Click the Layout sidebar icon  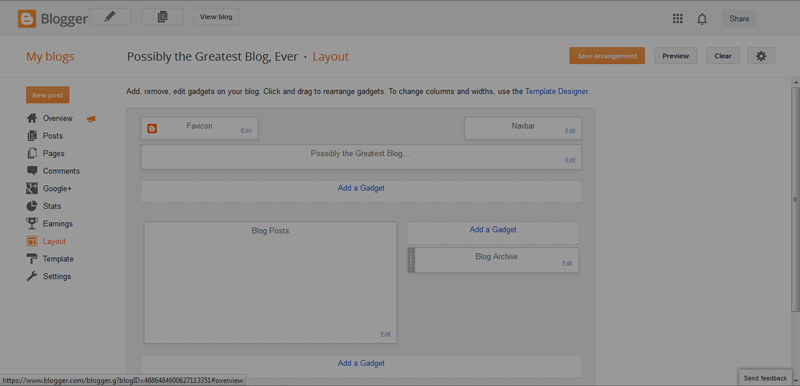point(32,241)
